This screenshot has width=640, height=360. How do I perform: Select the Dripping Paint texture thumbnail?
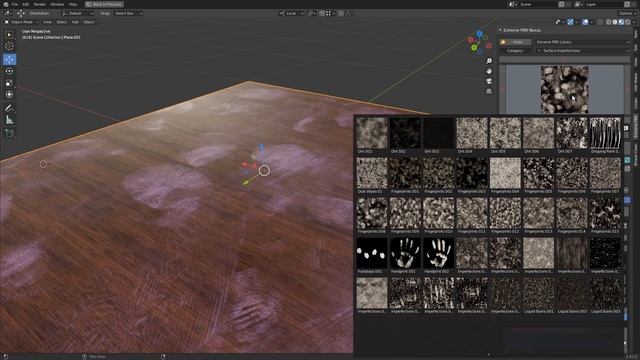coord(605,133)
